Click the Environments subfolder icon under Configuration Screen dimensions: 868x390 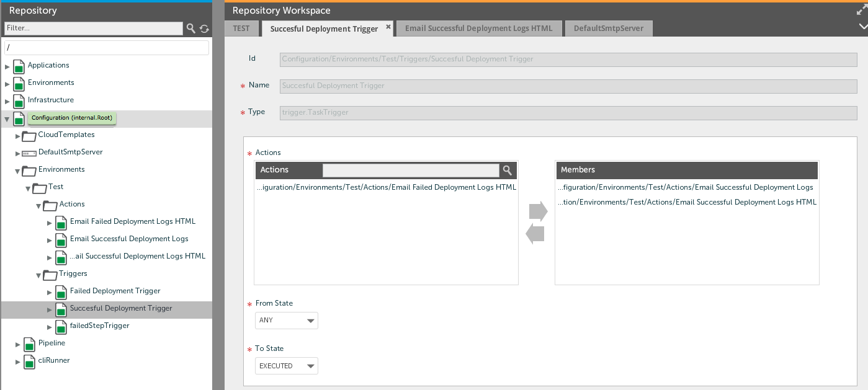[29, 170]
